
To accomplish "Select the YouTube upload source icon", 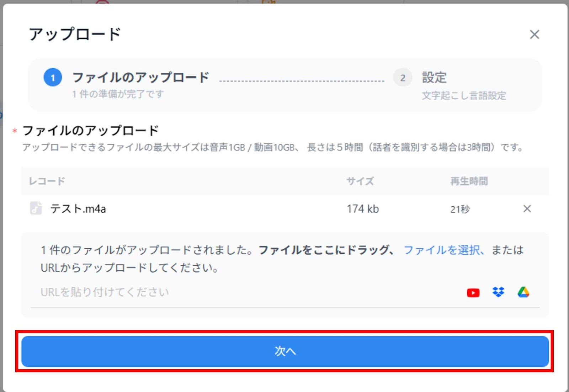I will click(x=473, y=292).
